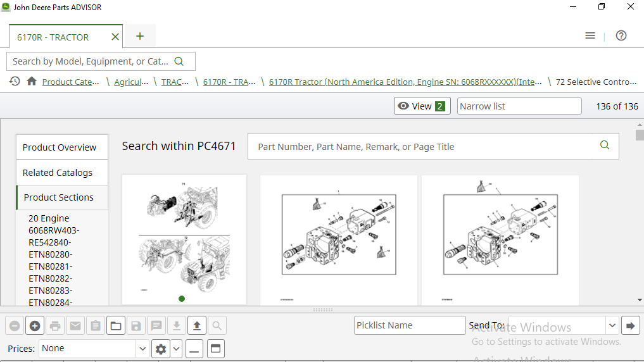Select the Product Sections tab
Screen dimensions: 644x362
coord(62,197)
